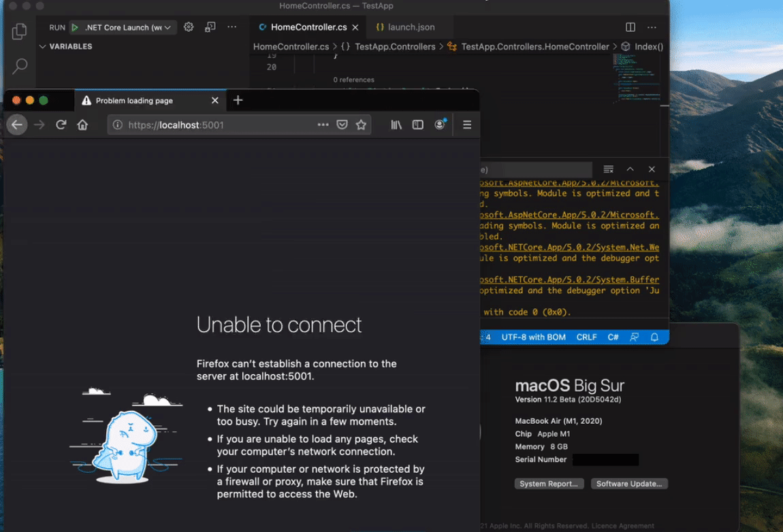
Task: Maximize the panel with the chevron up icon
Action: tap(630, 169)
